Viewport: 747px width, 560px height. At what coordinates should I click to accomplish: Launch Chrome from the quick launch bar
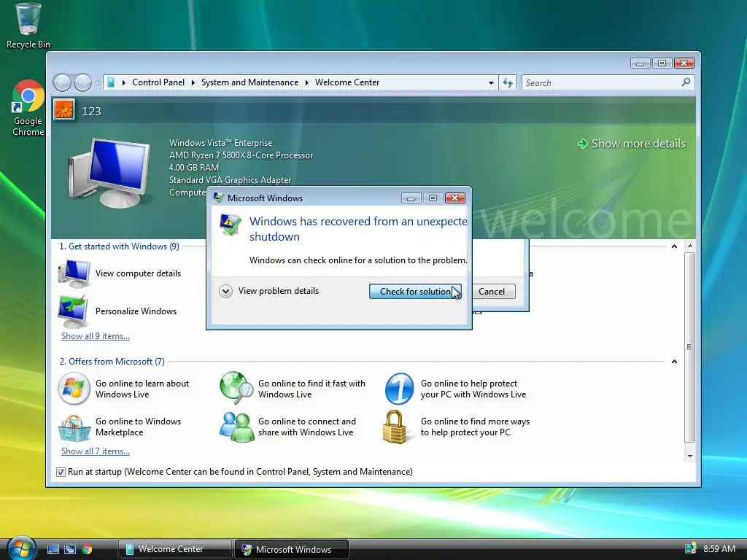click(x=87, y=549)
